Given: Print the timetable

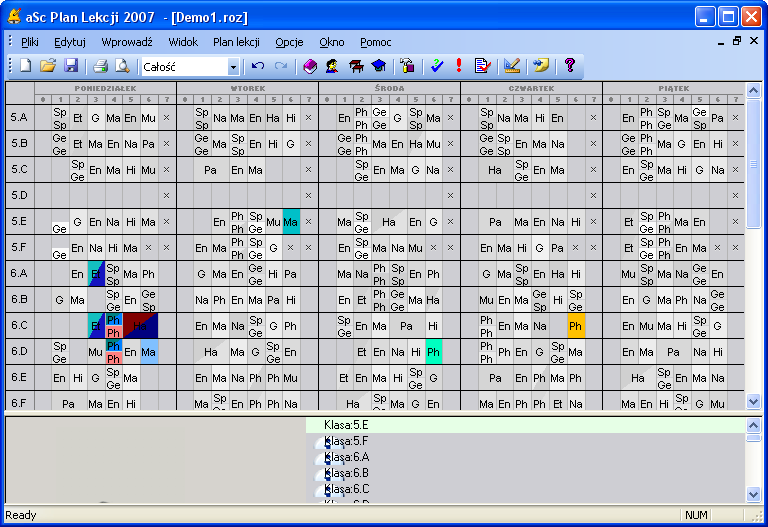Looking at the screenshot, I should point(100,66).
